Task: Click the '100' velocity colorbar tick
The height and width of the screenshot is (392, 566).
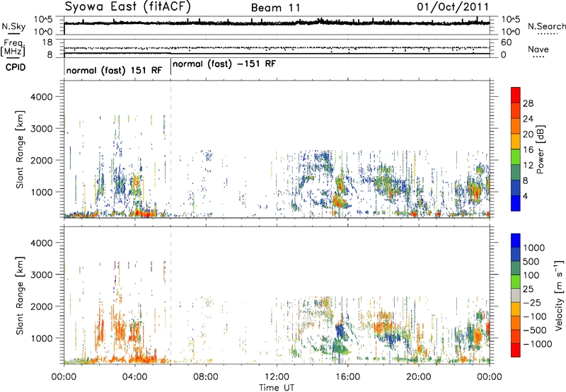Action: pyautogui.click(x=531, y=275)
